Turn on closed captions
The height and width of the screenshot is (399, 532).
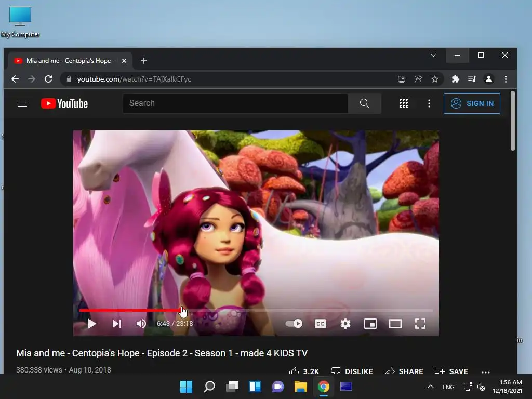pos(320,324)
